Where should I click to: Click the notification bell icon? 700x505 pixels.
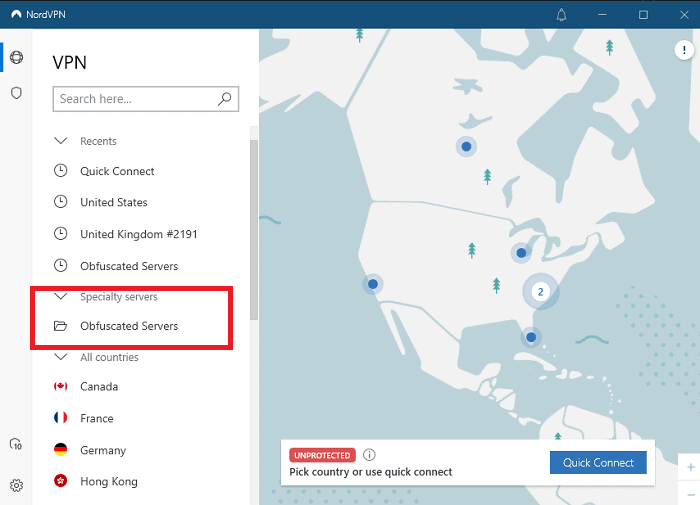pos(562,15)
